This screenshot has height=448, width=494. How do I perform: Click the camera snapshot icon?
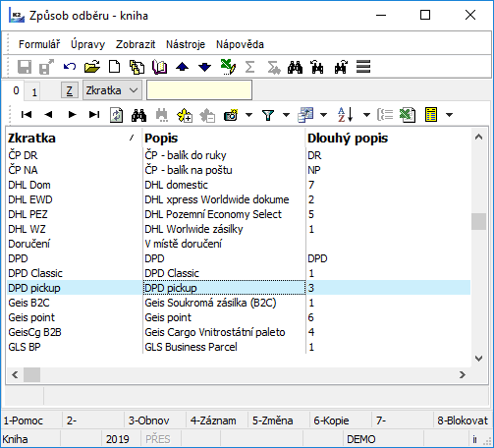(x=231, y=115)
